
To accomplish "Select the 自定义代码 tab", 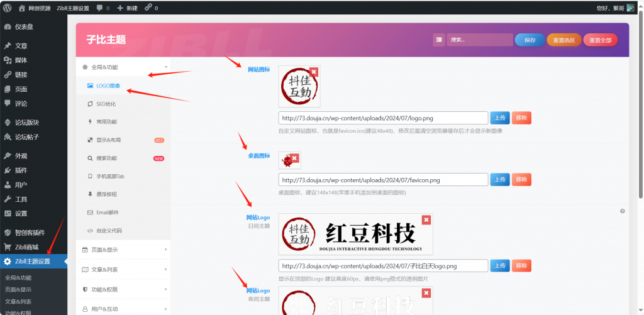I will 123,230.
